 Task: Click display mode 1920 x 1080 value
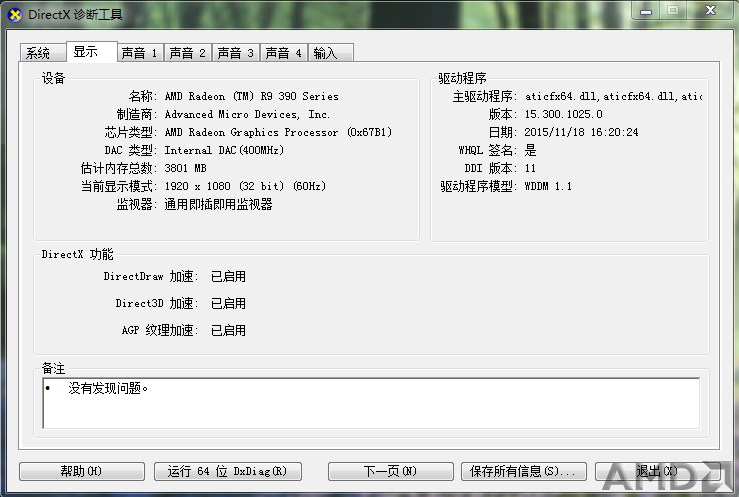[245, 186]
